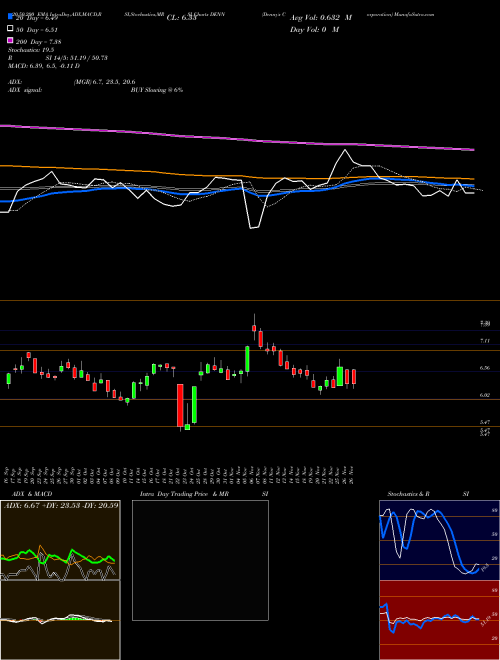Click the blue 20 Day legend swatch

10,17
